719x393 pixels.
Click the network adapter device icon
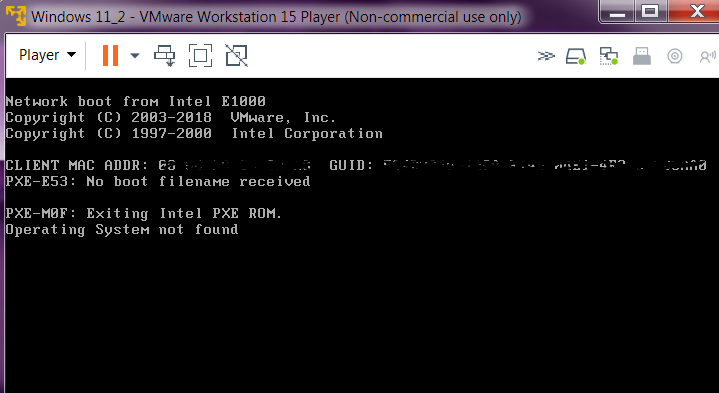click(608, 56)
